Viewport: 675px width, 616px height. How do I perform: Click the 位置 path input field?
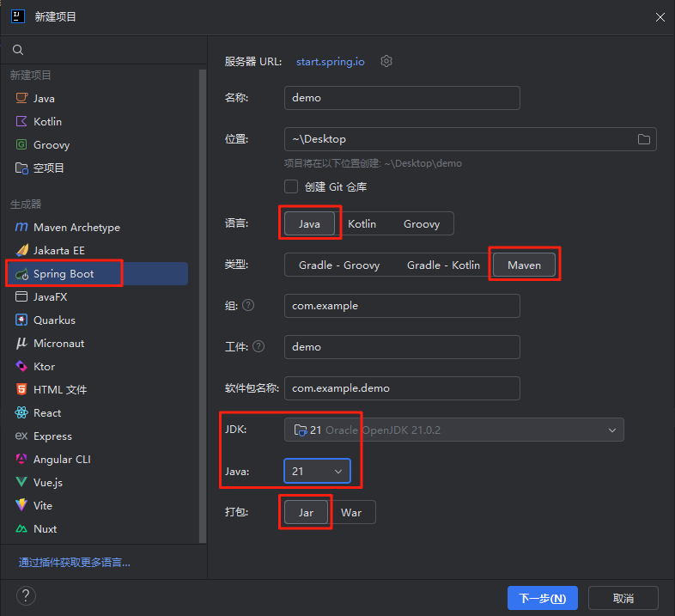[470, 139]
